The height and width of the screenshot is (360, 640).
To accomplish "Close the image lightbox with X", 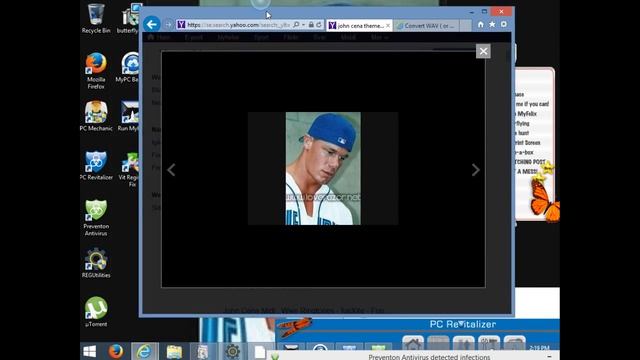I will pos(483,51).
